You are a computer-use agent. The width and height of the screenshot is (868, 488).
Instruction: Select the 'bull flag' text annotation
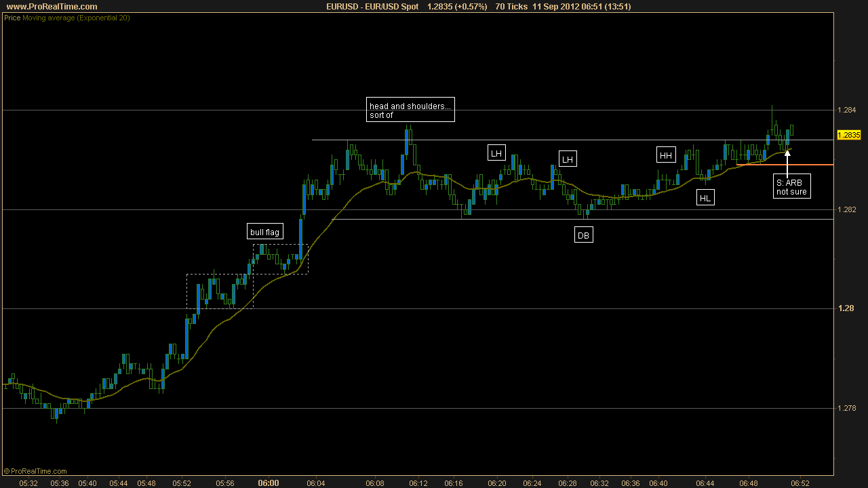click(264, 232)
